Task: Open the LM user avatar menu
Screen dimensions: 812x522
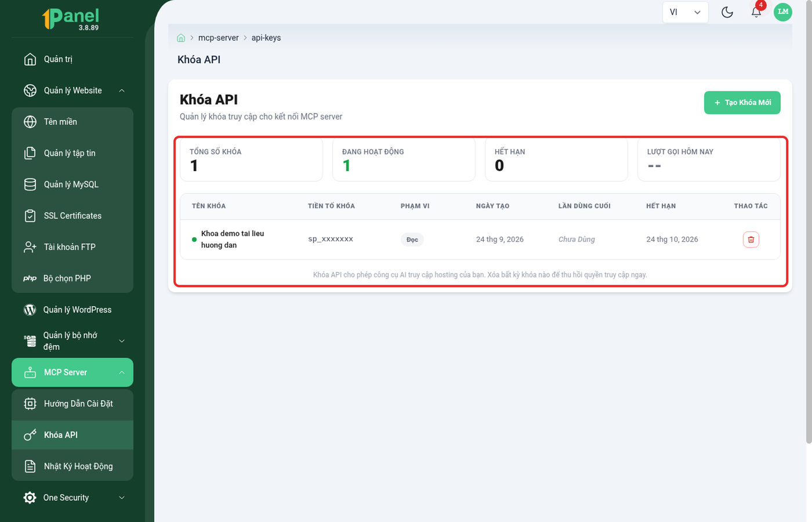Action: click(x=783, y=12)
